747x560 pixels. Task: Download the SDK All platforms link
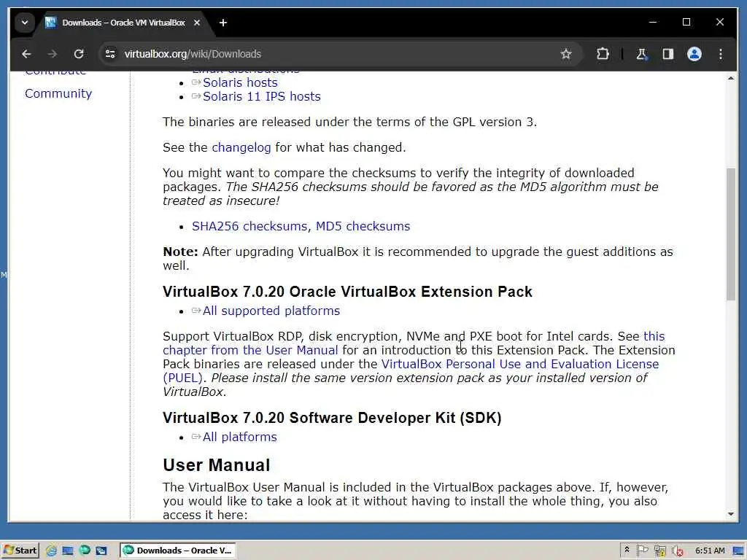click(239, 437)
